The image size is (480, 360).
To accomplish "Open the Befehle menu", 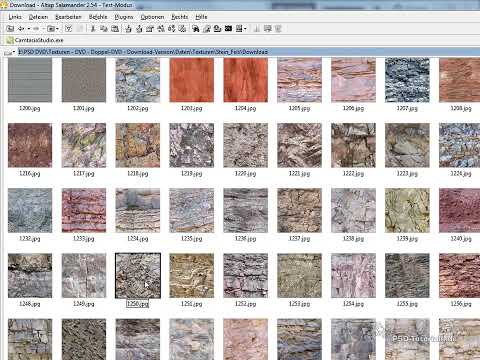I will point(98,17).
